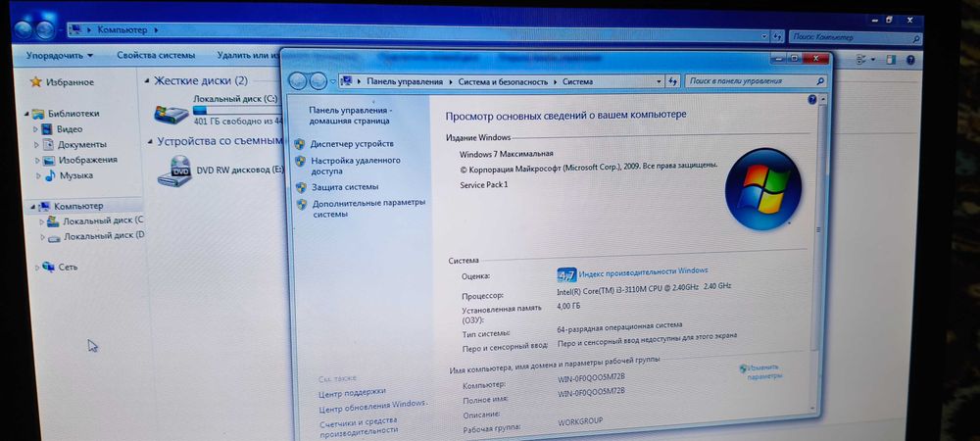Click the 4,7 performance rating badge
The image size is (980, 441).
click(566, 274)
